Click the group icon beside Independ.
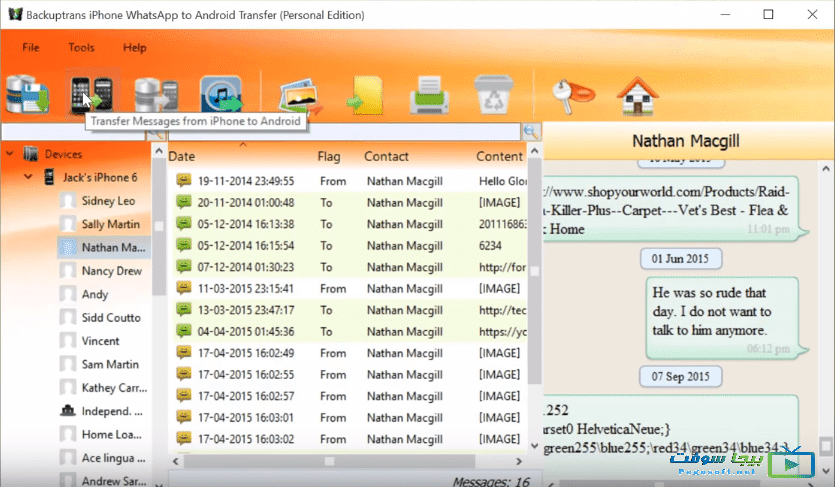835x487 pixels. pos(68,411)
